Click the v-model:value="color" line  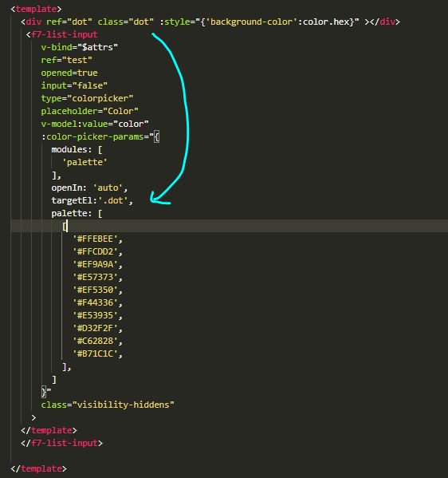[95, 124]
